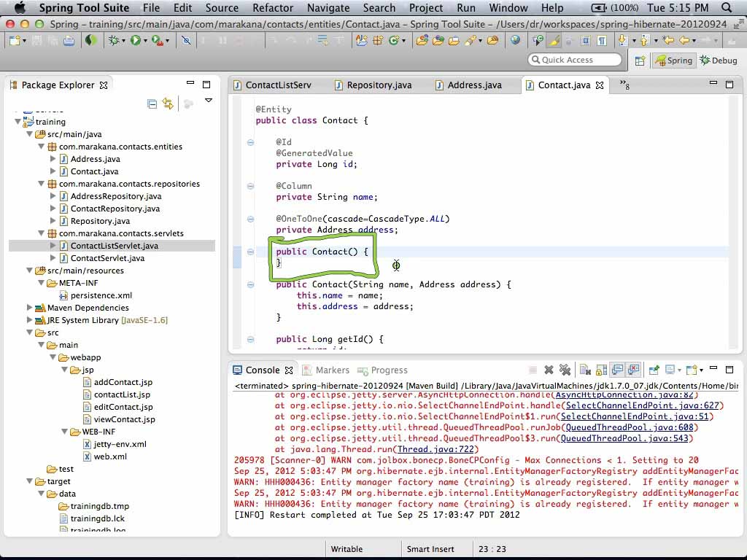Click the New wizard toolbar icon
Screen dimensions: 747x560
pyautogui.click(x=14, y=41)
